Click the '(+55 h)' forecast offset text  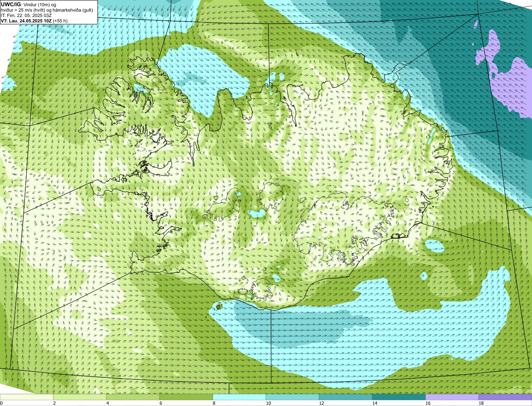coord(60,21)
